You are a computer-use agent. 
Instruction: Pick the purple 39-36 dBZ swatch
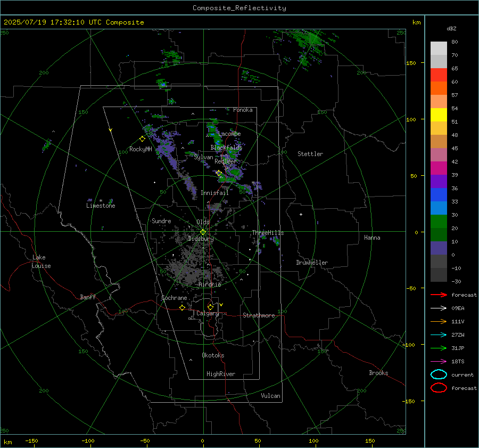pyautogui.click(x=439, y=181)
